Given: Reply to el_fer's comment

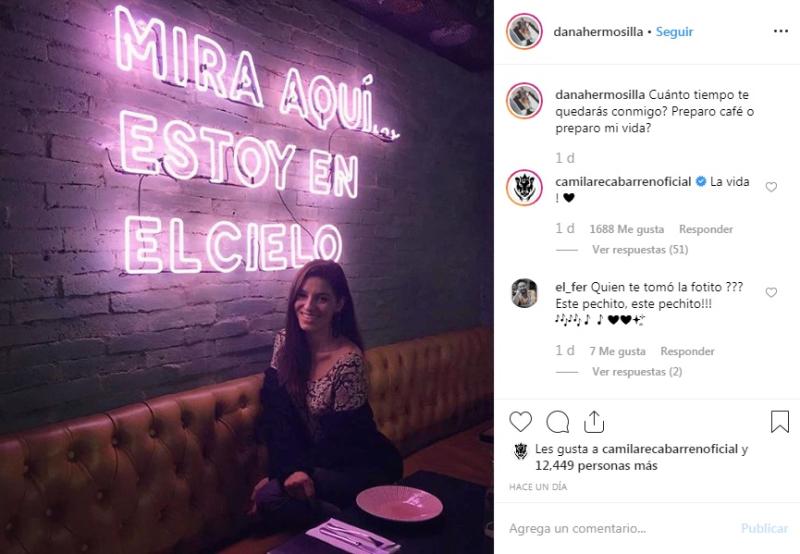Looking at the screenshot, I should (x=687, y=351).
